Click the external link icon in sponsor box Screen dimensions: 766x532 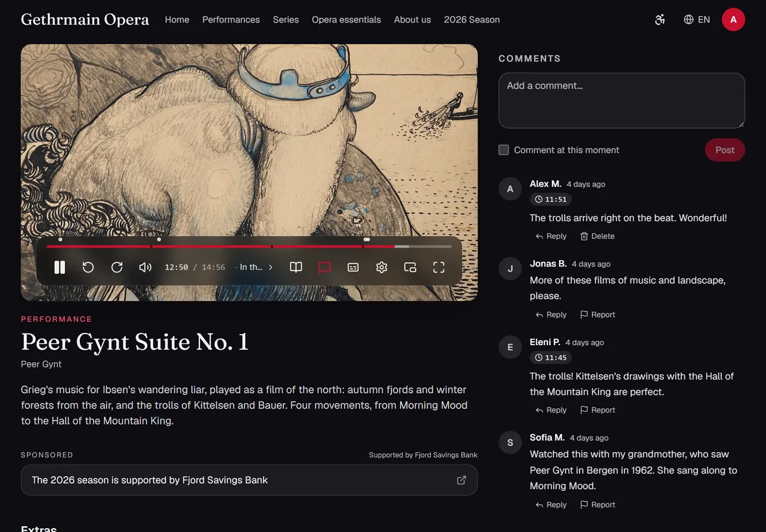(x=461, y=480)
